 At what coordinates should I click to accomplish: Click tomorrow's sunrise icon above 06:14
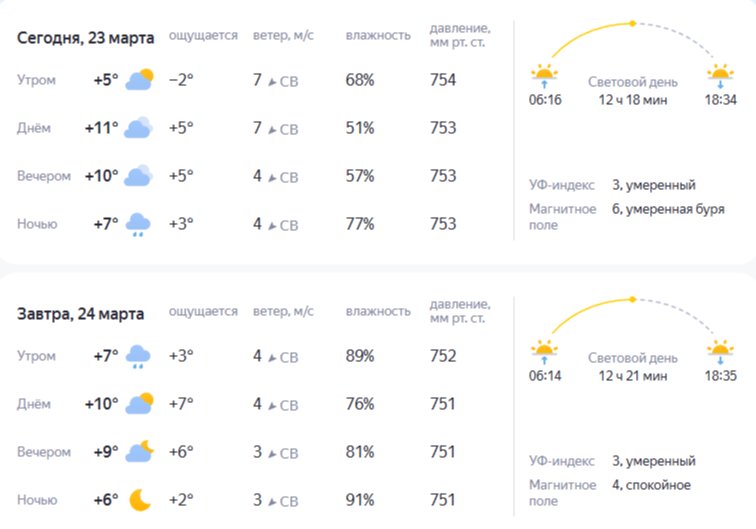(x=544, y=351)
